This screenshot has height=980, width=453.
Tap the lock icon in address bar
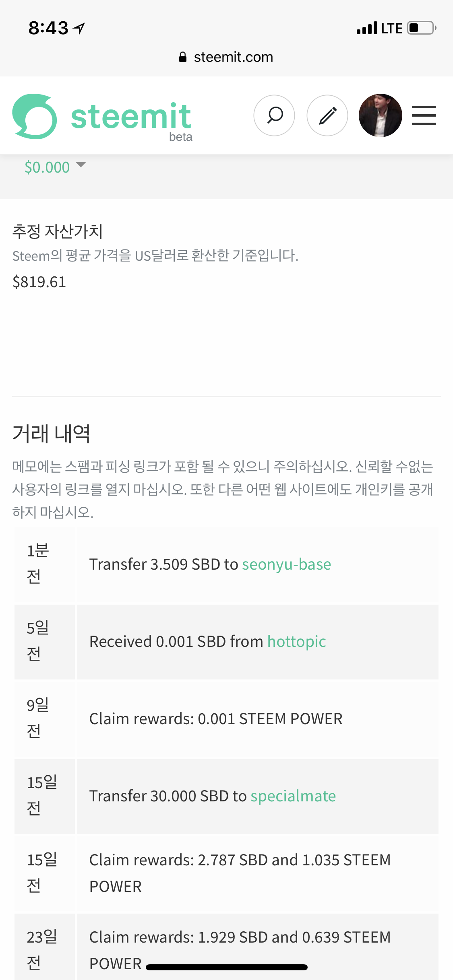pyautogui.click(x=183, y=57)
